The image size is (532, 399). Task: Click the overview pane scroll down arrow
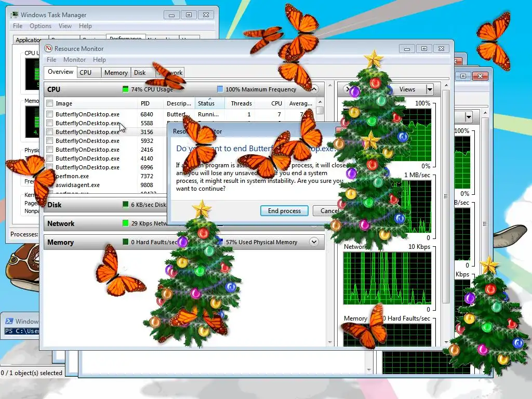tap(330, 342)
